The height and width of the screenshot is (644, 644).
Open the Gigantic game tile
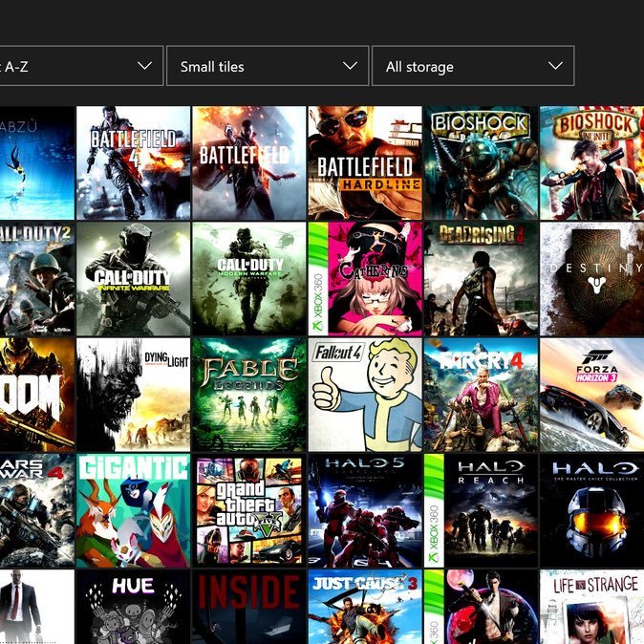point(133,510)
